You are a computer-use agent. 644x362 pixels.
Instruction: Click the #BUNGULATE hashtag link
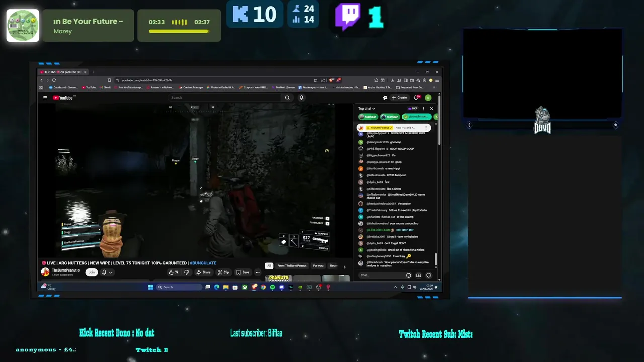[x=203, y=263]
